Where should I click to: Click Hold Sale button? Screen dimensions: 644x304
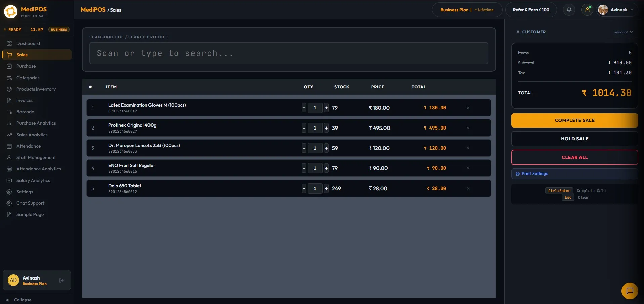(574, 139)
